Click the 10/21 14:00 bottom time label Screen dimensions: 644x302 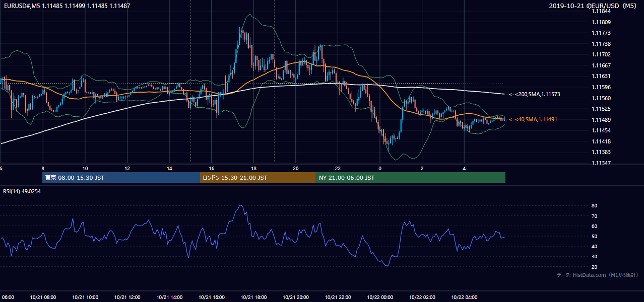pyautogui.click(x=169, y=297)
